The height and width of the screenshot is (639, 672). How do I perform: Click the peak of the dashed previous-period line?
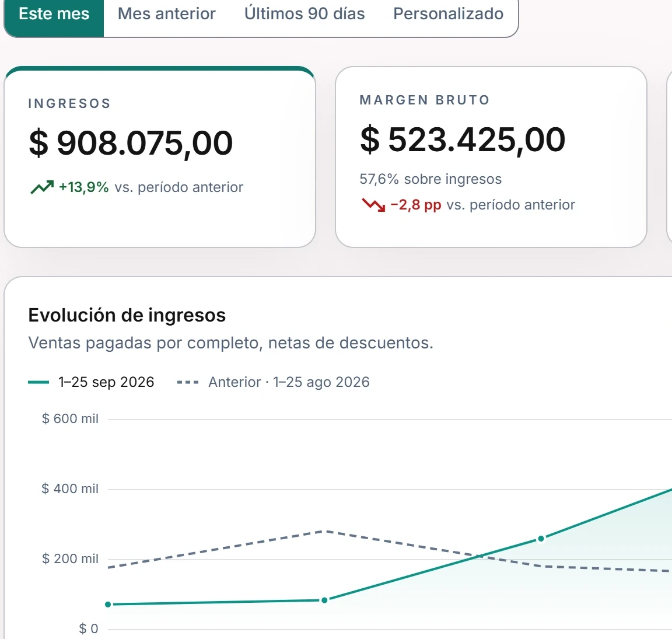coord(324,531)
